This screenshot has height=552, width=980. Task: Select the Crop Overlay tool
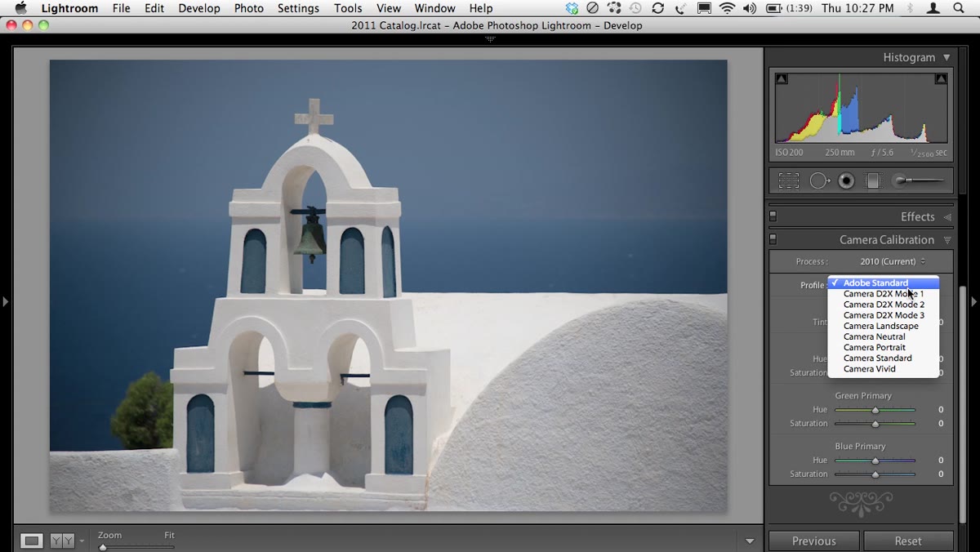click(x=788, y=180)
